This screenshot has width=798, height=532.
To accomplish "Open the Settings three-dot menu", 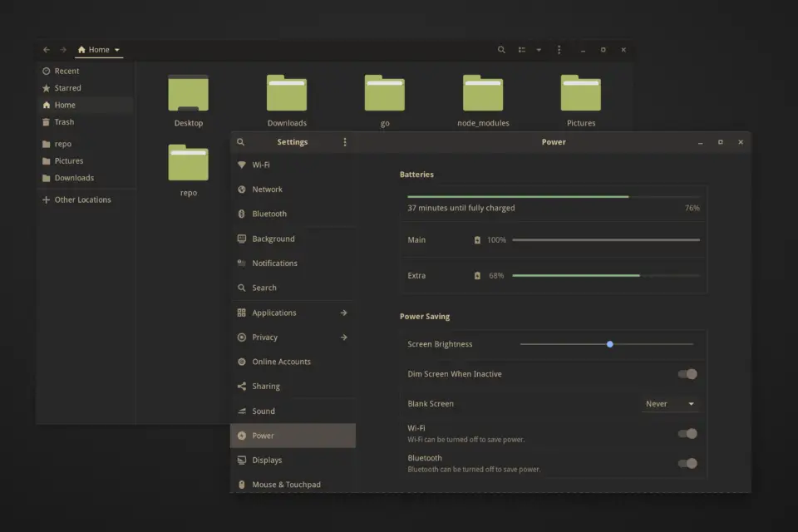I will point(345,141).
